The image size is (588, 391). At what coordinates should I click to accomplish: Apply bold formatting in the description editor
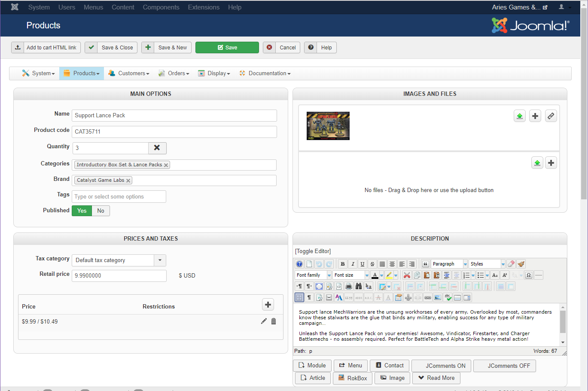[x=343, y=264]
